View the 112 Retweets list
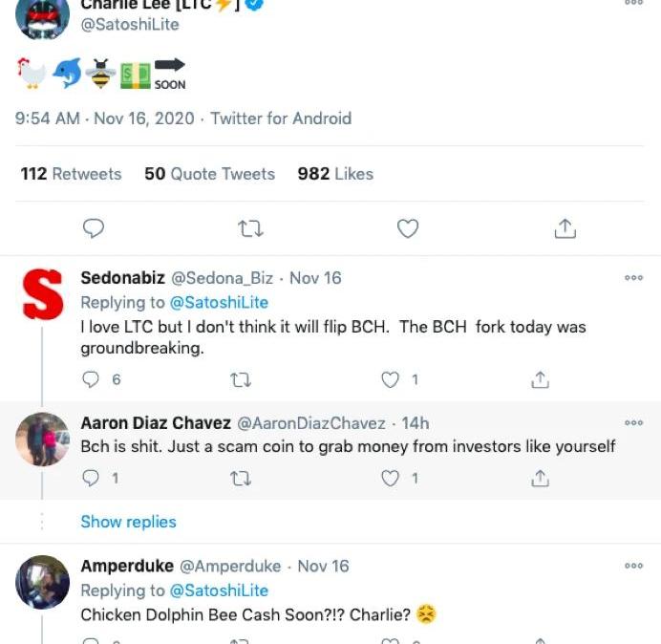The height and width of the screenshot is (644, 661). pos(72,174)
